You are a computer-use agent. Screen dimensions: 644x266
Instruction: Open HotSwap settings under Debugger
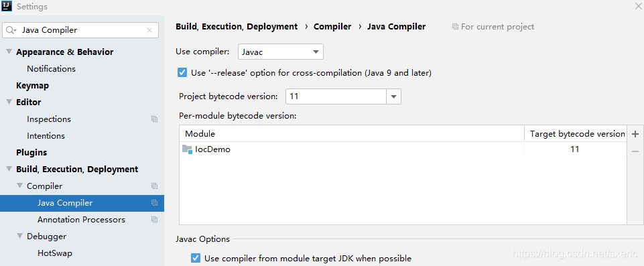tap(55, 253)
